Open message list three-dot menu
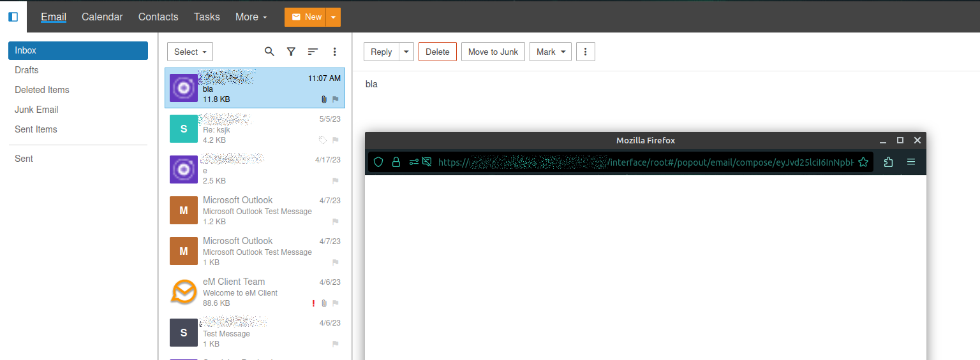980x360 pixels. pos(334,52)
